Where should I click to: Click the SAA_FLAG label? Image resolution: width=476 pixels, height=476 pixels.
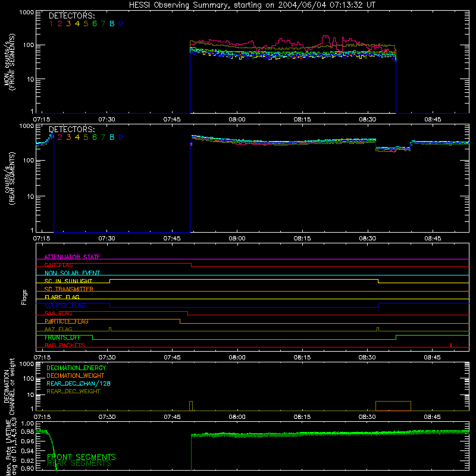coord(58,314)
